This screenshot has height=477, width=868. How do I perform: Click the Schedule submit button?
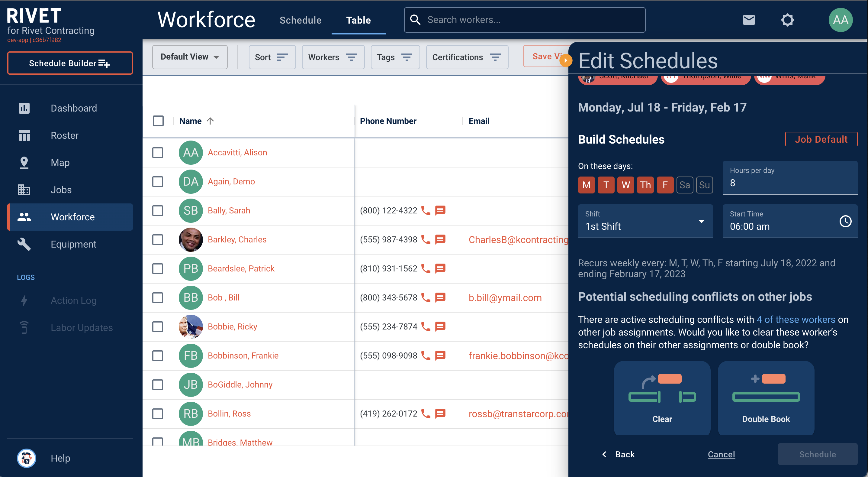[818, 454]
